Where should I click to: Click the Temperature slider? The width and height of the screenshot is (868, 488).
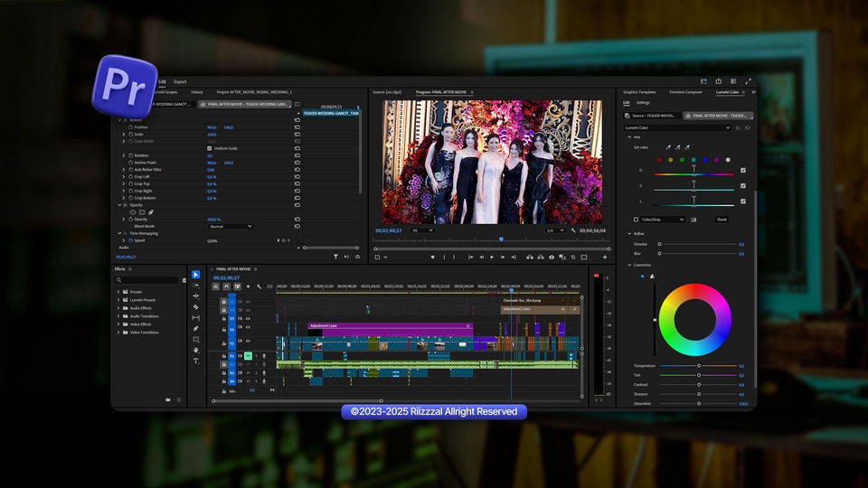[698, 366]
